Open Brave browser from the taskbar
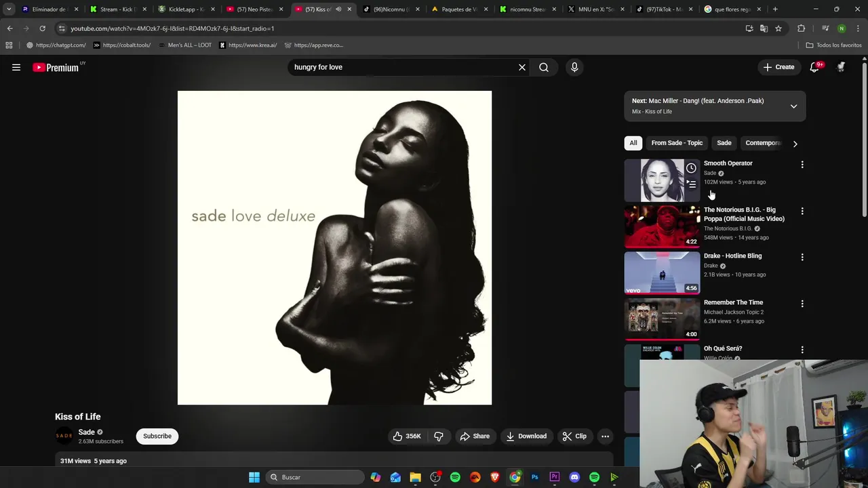Viewport: 868px width, 488px height. tap(495, 477)
